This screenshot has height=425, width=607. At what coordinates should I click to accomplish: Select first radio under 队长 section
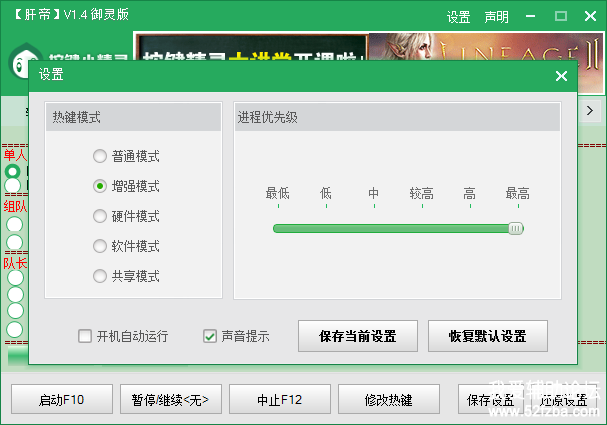pyautogui.click(x=15, y=278)
